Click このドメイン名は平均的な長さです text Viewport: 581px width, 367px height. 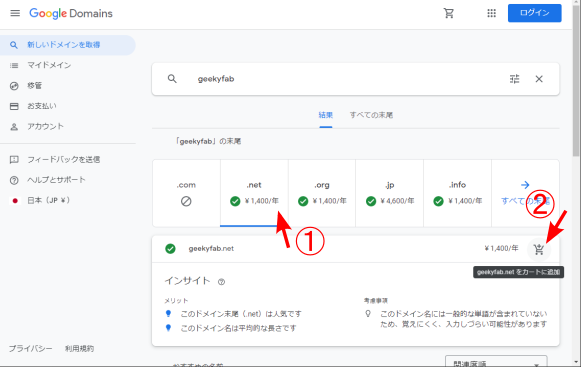pyautogui.click(x=238, y=328)
